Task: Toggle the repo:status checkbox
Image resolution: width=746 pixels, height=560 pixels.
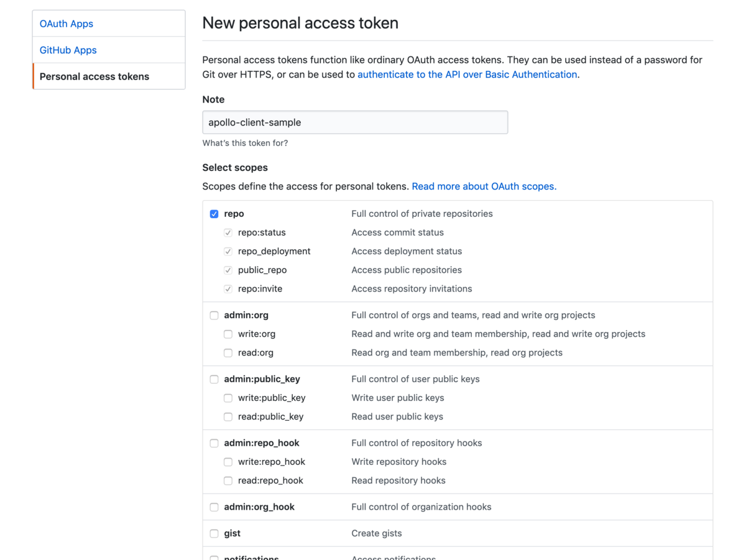Action: tap(228, 232)
